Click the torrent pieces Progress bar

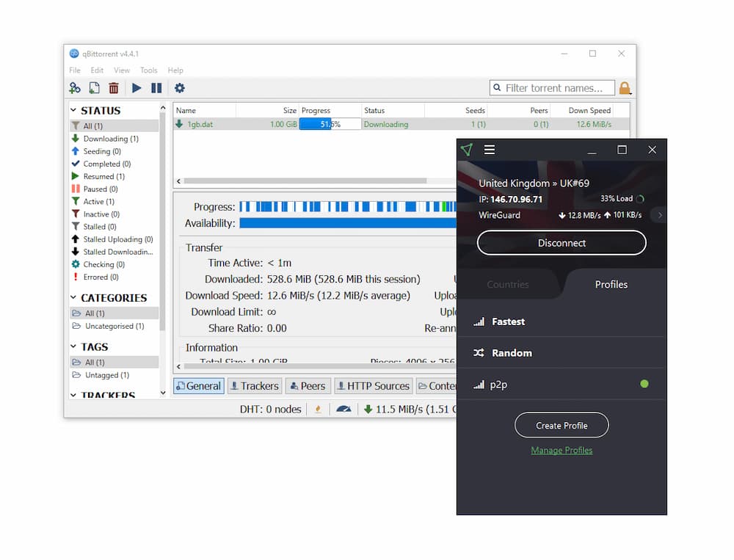tap(348, 206)
